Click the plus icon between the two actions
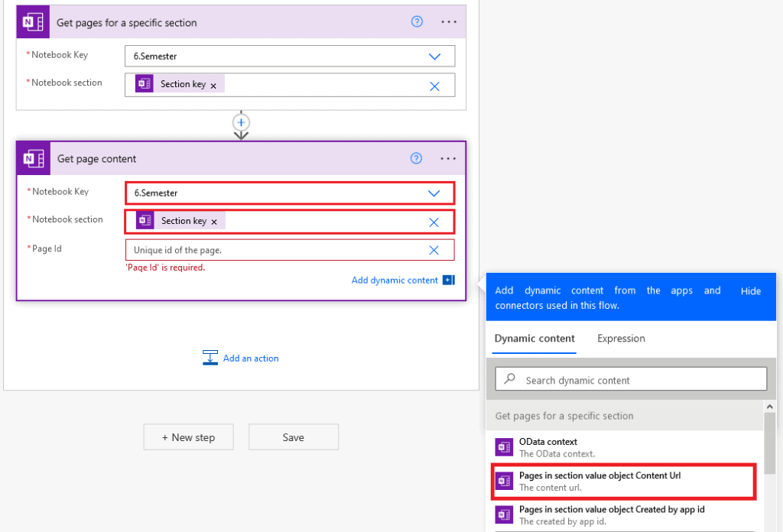783x532 pixels. click(x=241, y=123)
